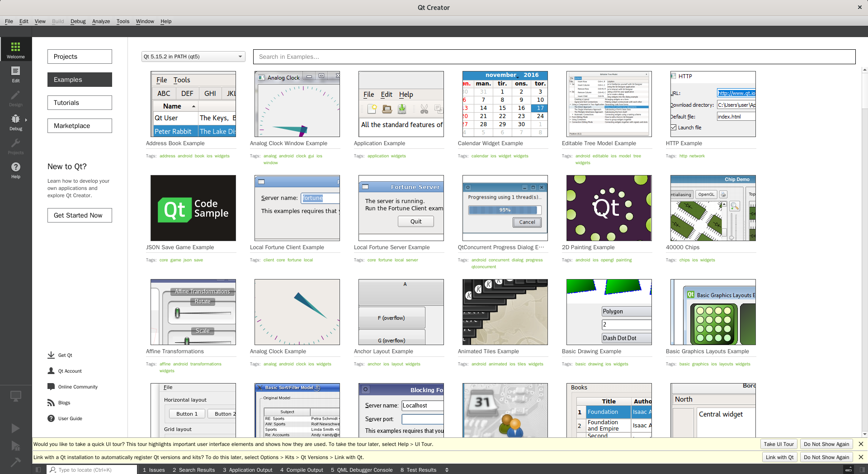This screenshot has height=474, width=868.
Task: Toggle the left sidebar visibility
Action: [38, 470]
